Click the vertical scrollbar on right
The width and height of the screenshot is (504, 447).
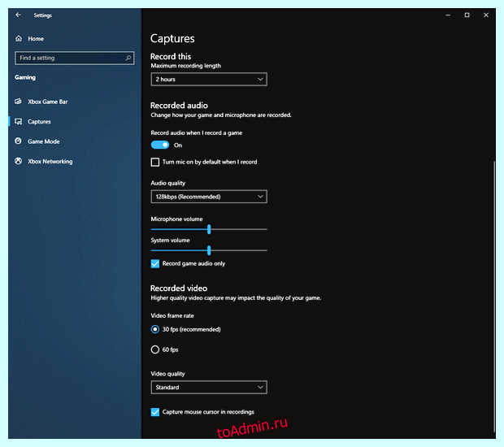(494, 297)
